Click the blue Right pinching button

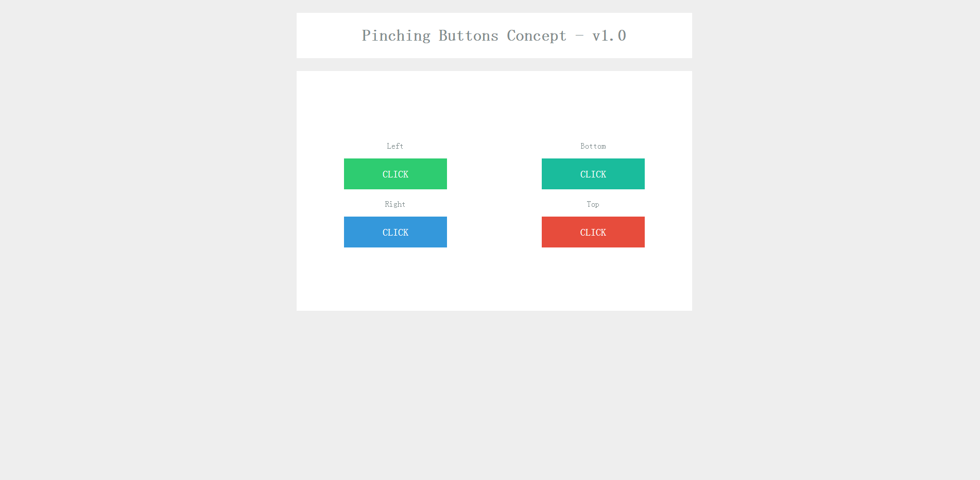pos(395,232)
